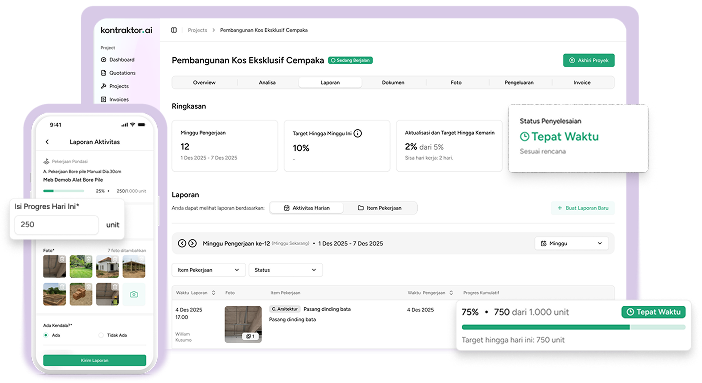Image resolution: width=702 pixels, height=383 pixels.
Task: Open Projects wrench icon in sidebar
Action: (x=103, y=86)
